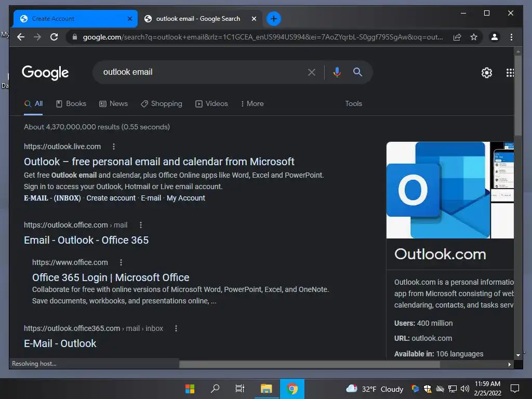Open the notification center icon
Image resolution: width=532 pixels, height=399 pixels.
pos(515,389)
